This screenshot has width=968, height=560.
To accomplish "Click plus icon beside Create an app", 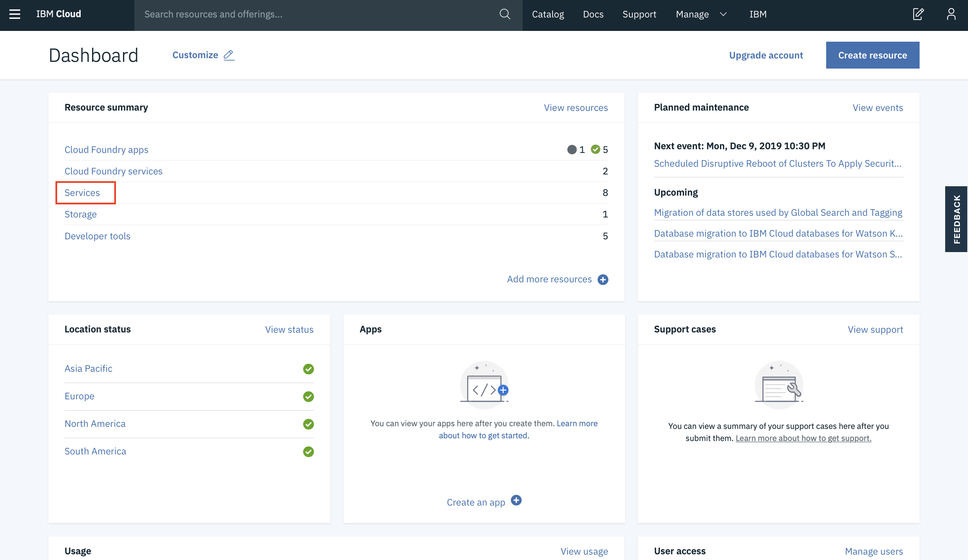I will point(516,500).
